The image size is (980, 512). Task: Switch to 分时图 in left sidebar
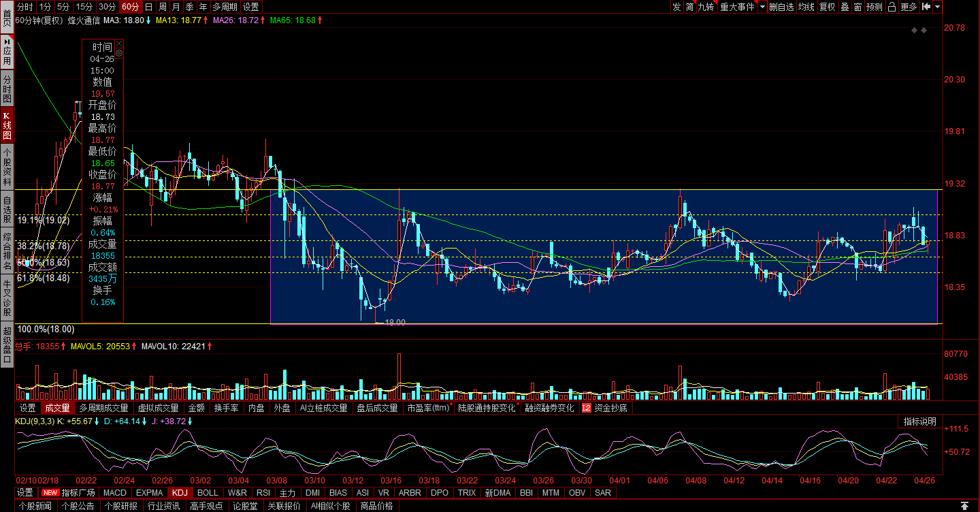pyautogui.click(x=7, y=89)
